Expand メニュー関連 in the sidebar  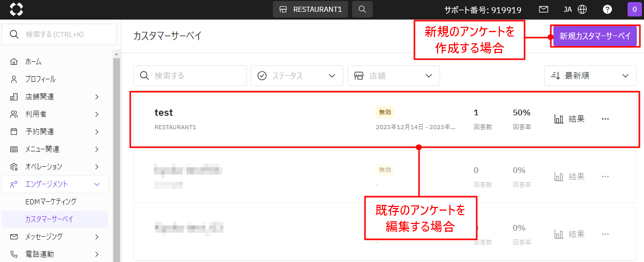pos(55,149)
